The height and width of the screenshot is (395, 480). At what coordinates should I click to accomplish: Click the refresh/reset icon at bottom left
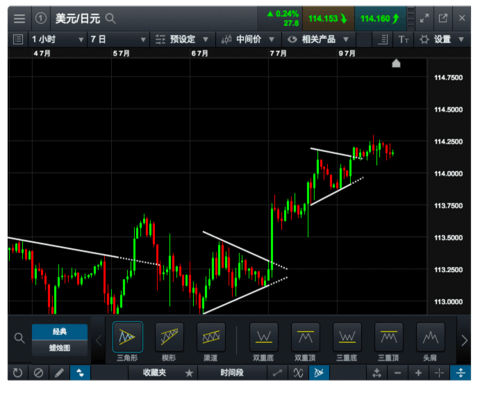coord(18,372)
